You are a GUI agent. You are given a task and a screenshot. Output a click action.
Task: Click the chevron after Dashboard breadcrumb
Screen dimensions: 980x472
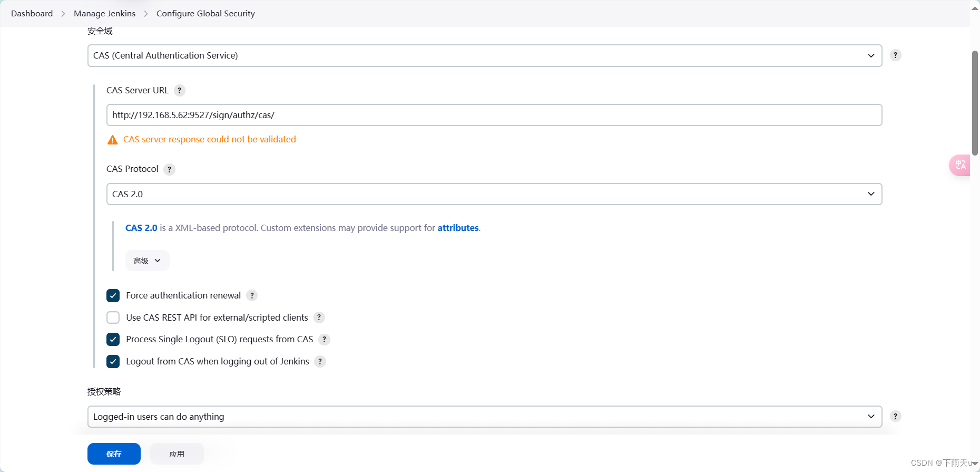coord(63,14)
